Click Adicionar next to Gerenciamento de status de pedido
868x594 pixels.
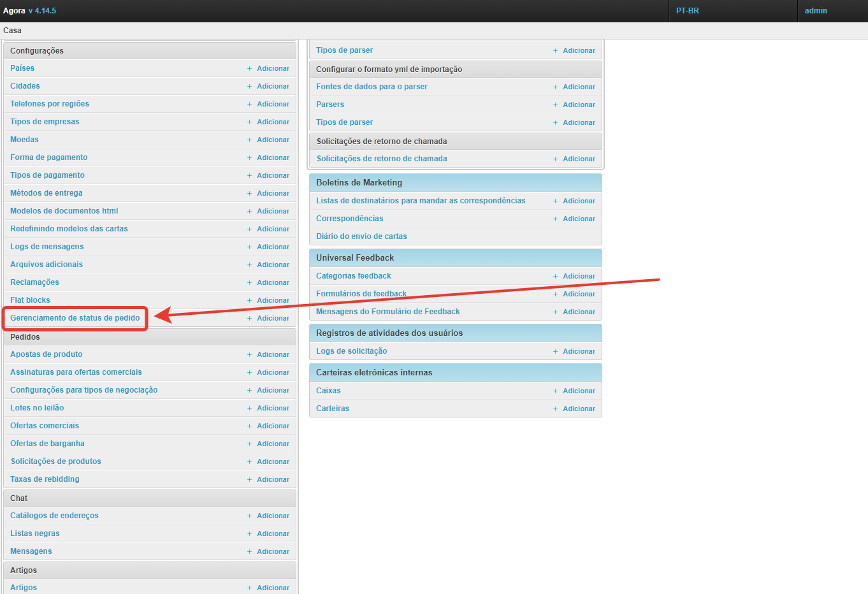[272, 318]
